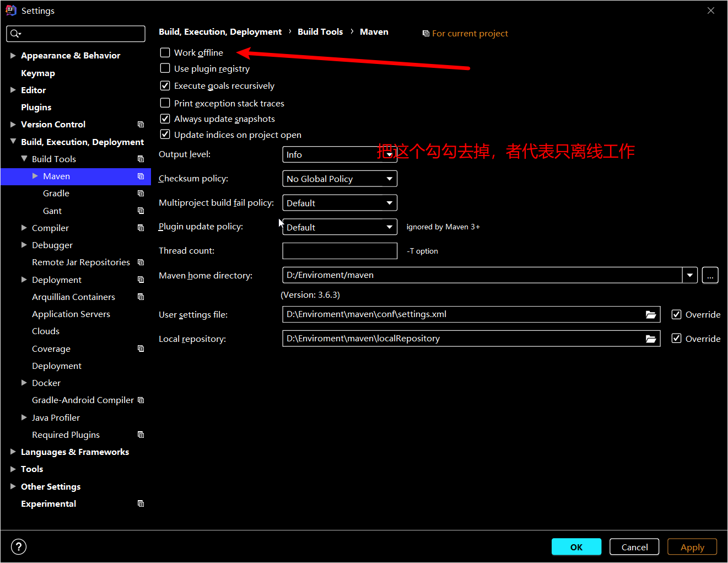The height and width of the screenshot is (563, 728).
Task: Expand the Tools section
Action: click(13, 469)
